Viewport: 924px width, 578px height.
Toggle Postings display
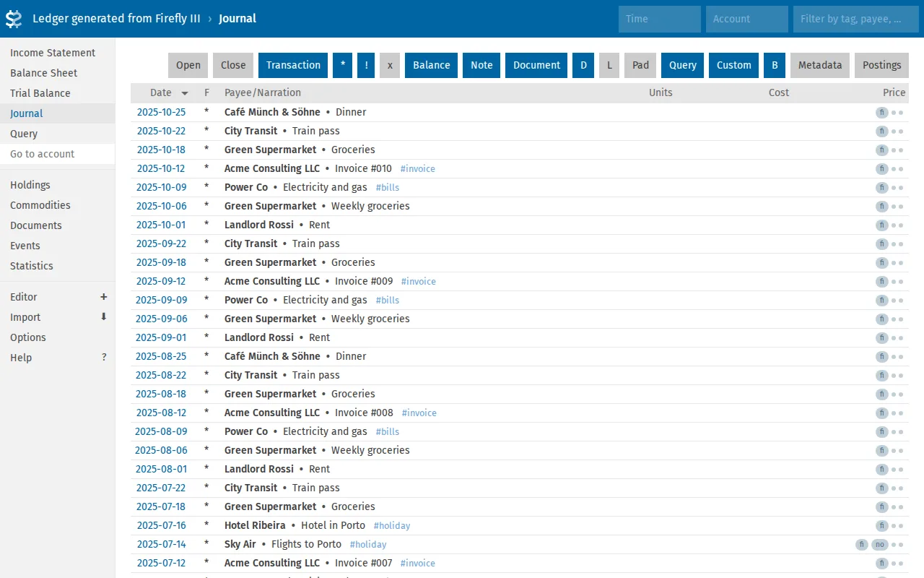[x=881, y=65]
